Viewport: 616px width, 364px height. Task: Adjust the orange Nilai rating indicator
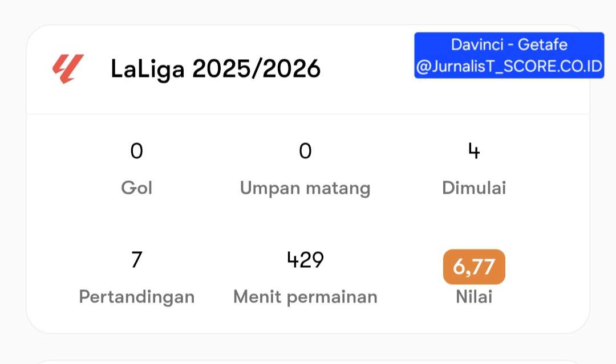point(474,267)
